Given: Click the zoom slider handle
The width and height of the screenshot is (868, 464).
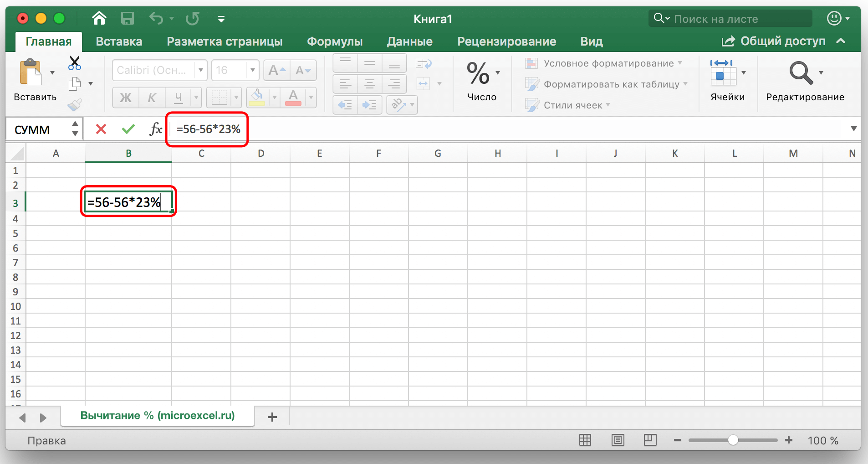Looking at the screenshot, I should 733,440.
